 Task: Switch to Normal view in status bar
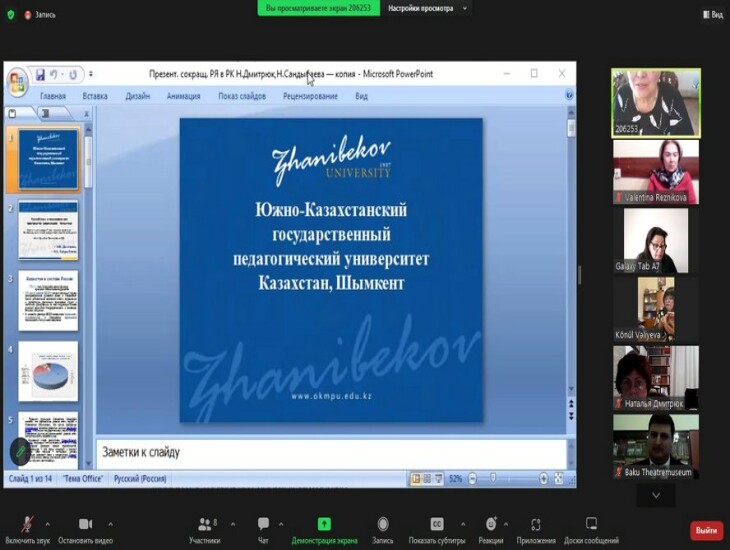(x=416, y=479)
